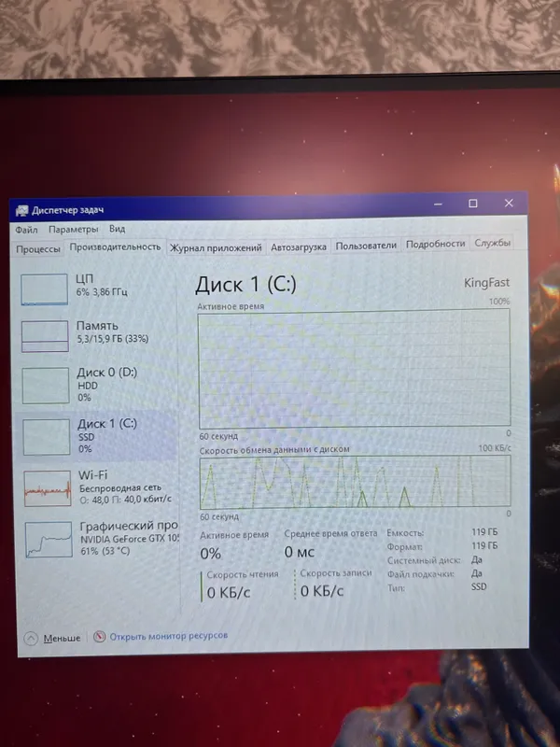Click the Тип SSD value

pyautogui.click(x=479, y=586)
